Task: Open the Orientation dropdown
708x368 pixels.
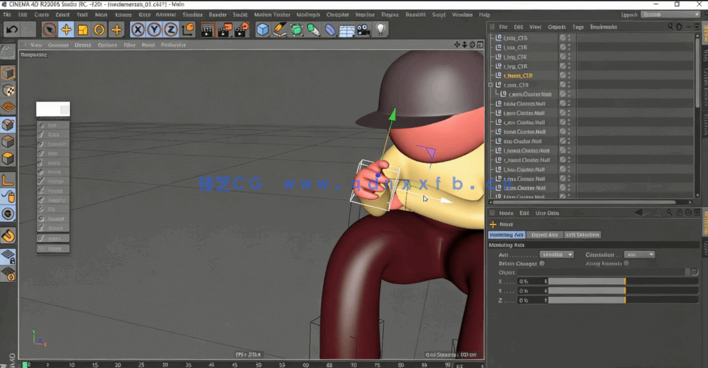Action: (639, 255)
